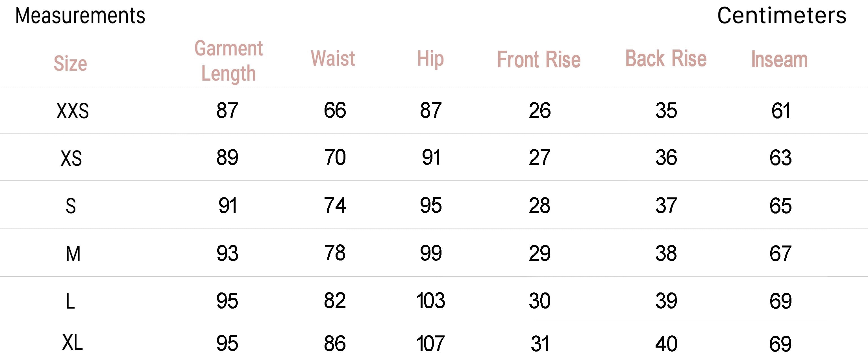Click the Back Rise column header
This screenshot has height=364, width=868.
point(666,58)
